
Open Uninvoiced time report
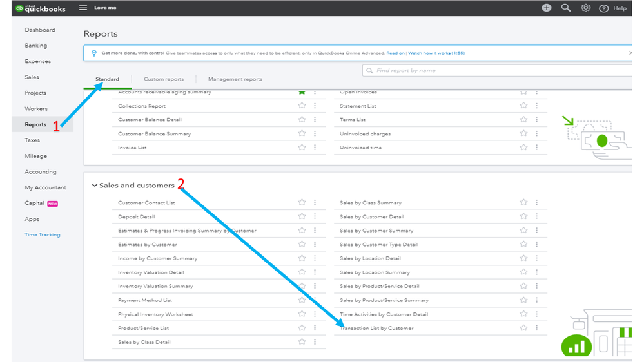[x=360, y=148]
